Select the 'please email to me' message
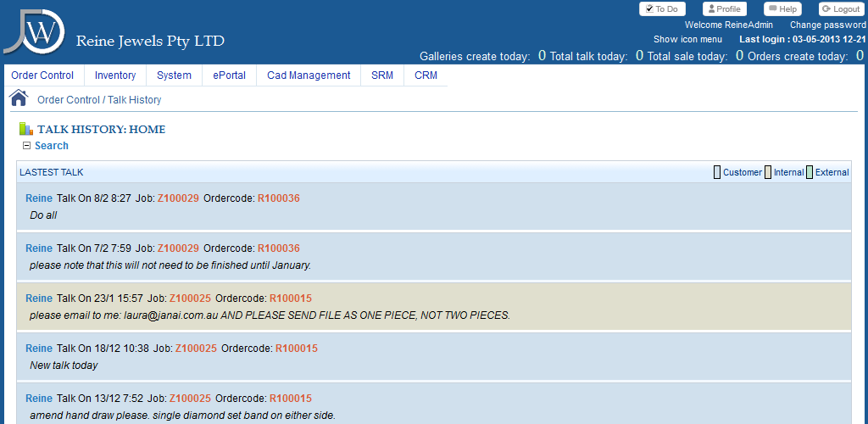Image resolution: width=868 pixels, height=424 pixels. click(x=270, y=315)
